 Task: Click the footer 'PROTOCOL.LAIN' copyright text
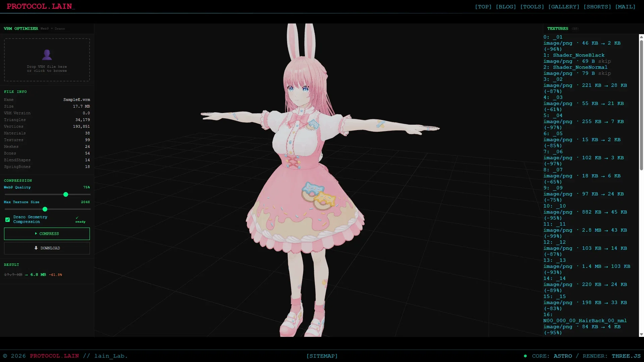(54, 356)
